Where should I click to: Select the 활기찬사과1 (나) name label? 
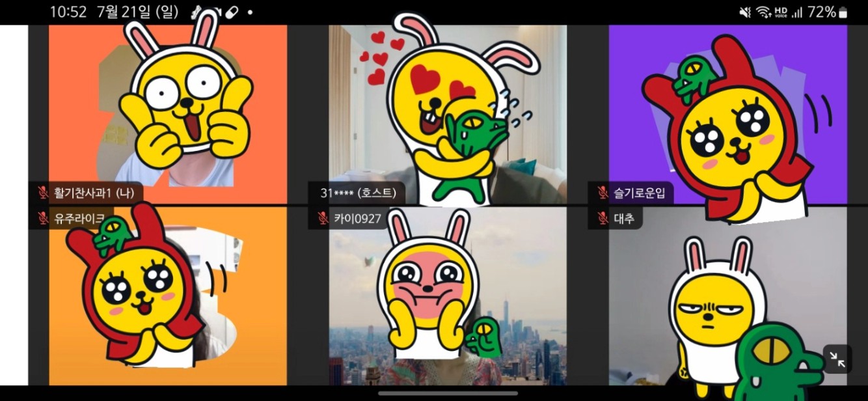click(x=94, y=193)
